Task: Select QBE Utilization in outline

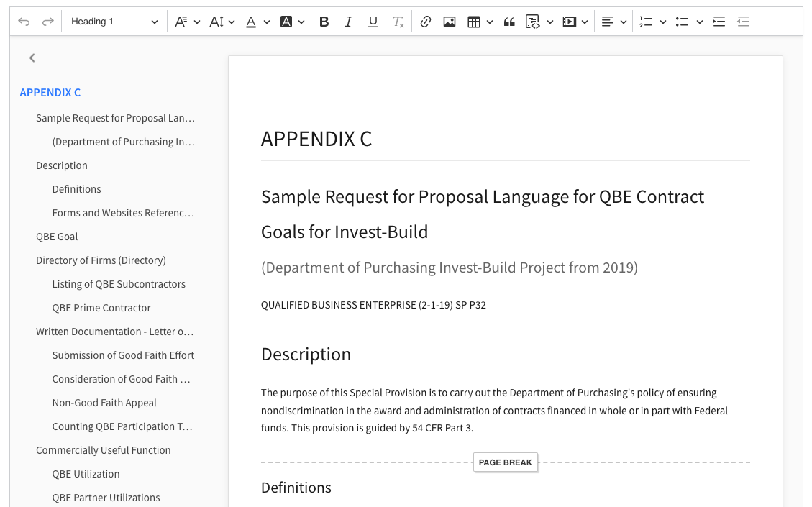Action: point(86,475)
